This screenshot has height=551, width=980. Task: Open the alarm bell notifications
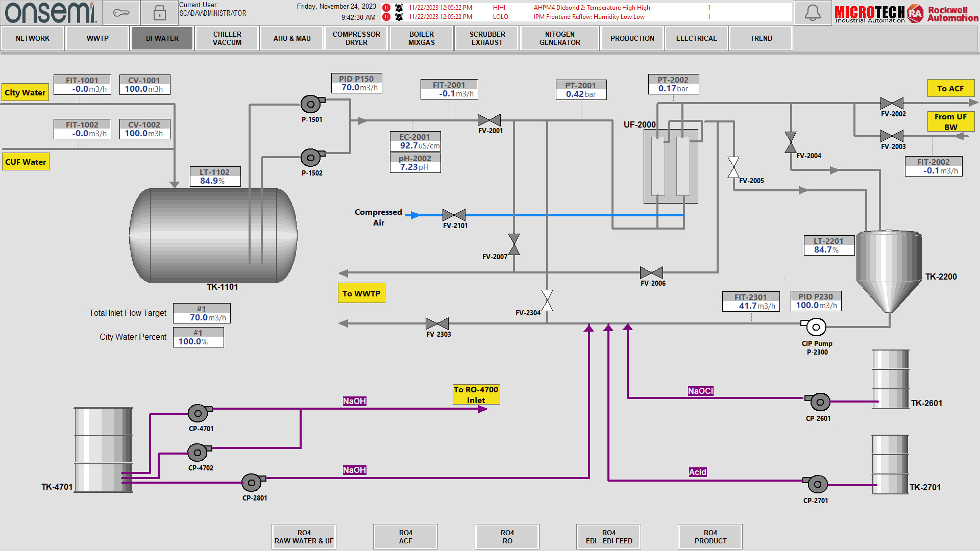(812, 13)
